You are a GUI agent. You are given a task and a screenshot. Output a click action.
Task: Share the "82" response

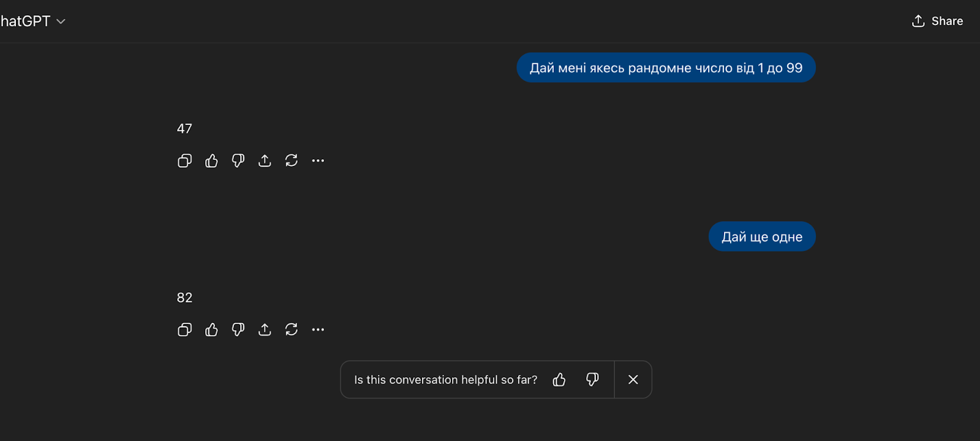click(265, 330)
